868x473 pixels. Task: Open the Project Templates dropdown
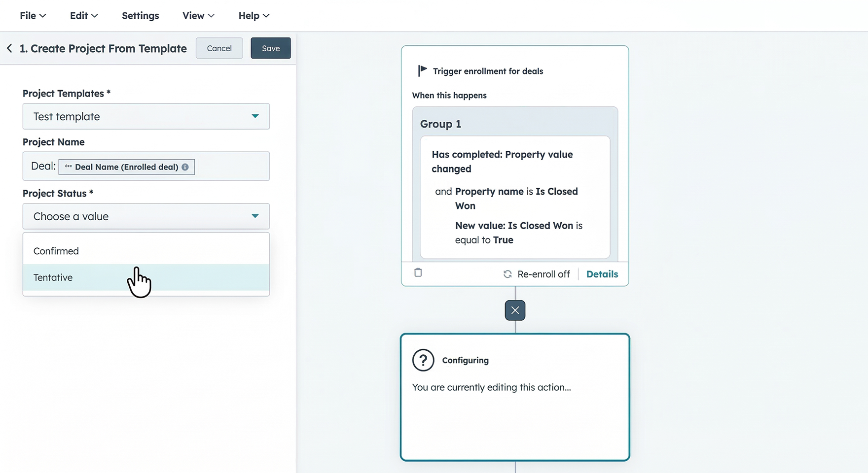(x=146, y=117)
